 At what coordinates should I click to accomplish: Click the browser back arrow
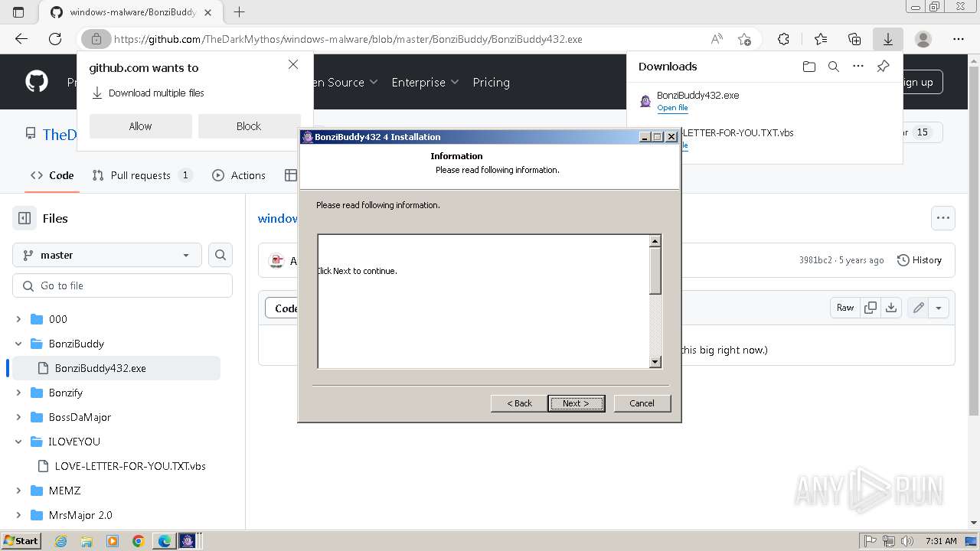point(21,39)
